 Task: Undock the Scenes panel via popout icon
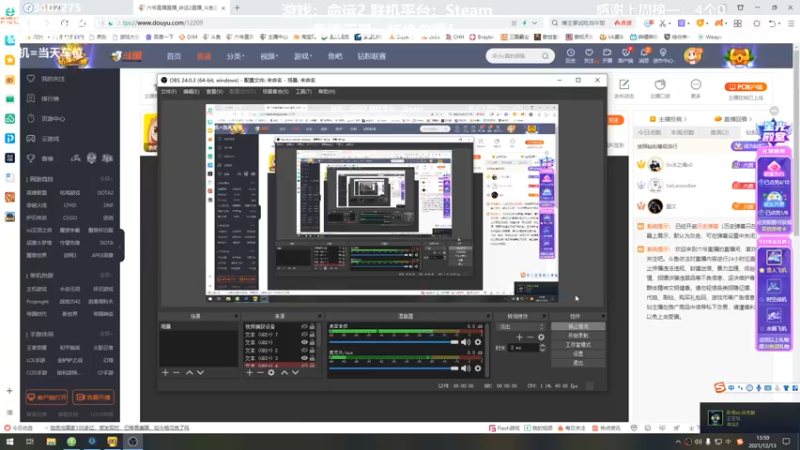pyautogui.click(x=236, y=316)
